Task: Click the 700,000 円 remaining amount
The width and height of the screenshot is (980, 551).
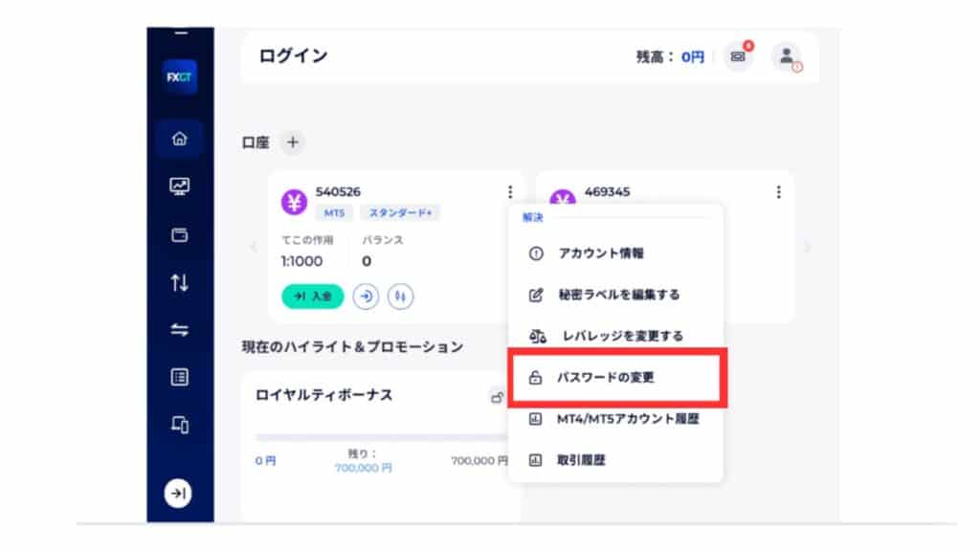Action: tap(363, 468)
